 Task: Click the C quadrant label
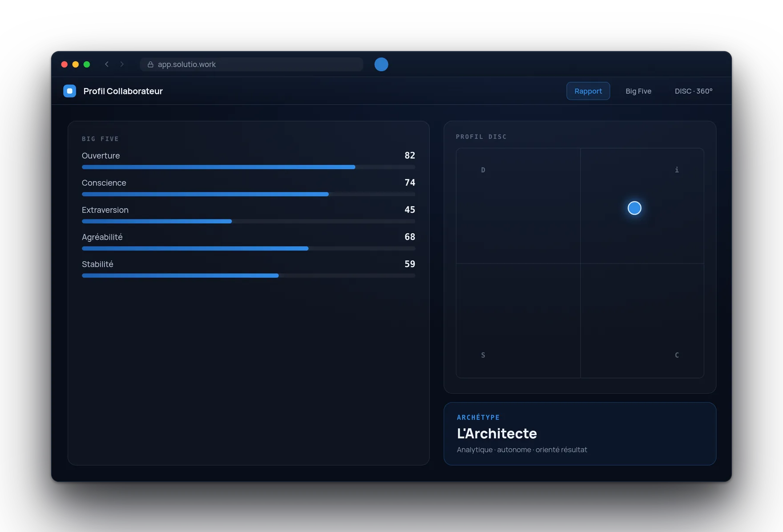point(677,355)
